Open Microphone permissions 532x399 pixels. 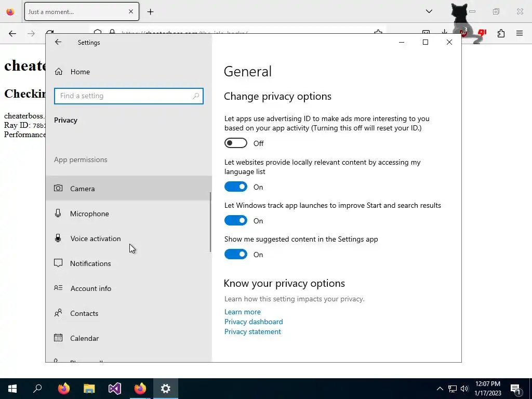[x=129, y=214]
